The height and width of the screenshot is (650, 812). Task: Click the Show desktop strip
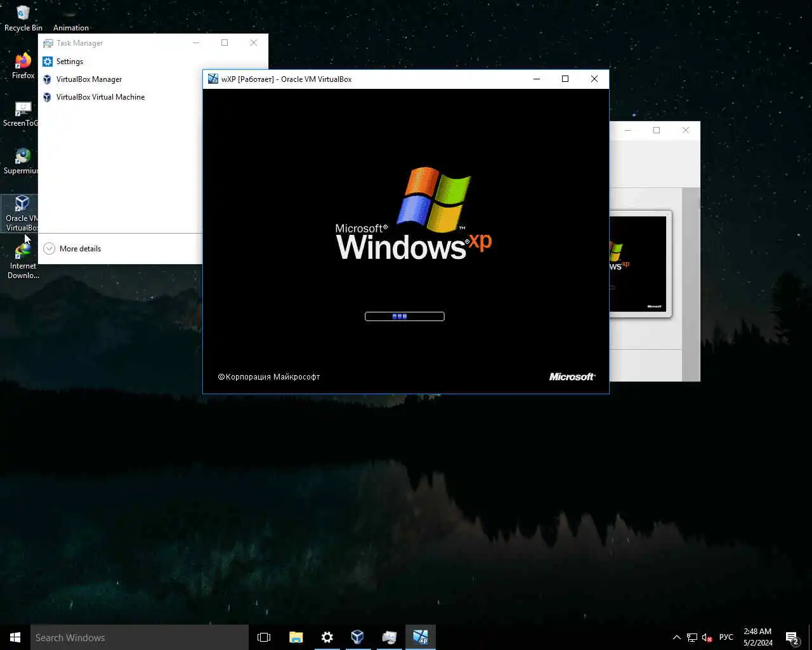(810, 637)
